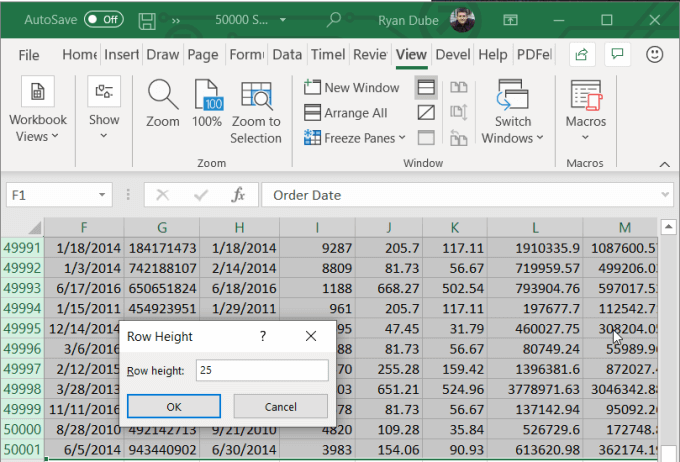Click Cancel in Row Height dialog
This screenshot has width=680, height=462.
click(280, 406)
